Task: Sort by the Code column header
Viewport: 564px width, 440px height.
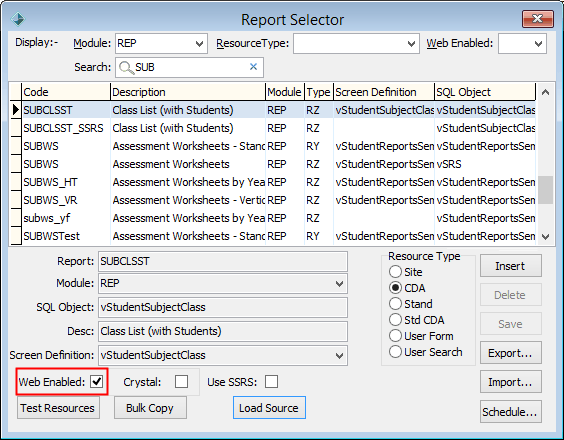Action: tap(66, 92)
